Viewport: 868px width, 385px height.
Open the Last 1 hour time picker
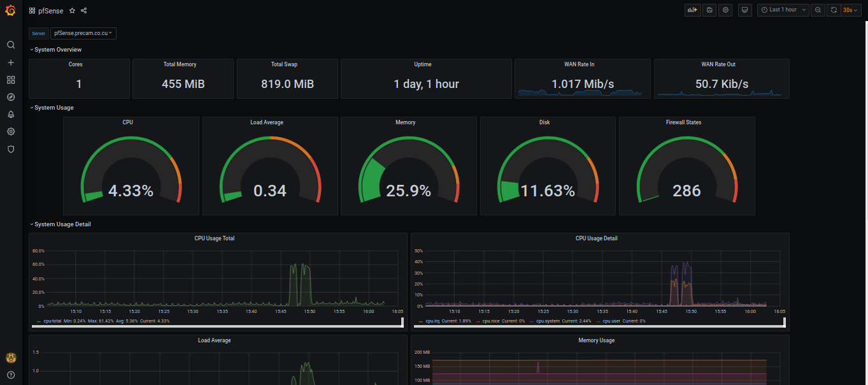[x=783, y=10]
